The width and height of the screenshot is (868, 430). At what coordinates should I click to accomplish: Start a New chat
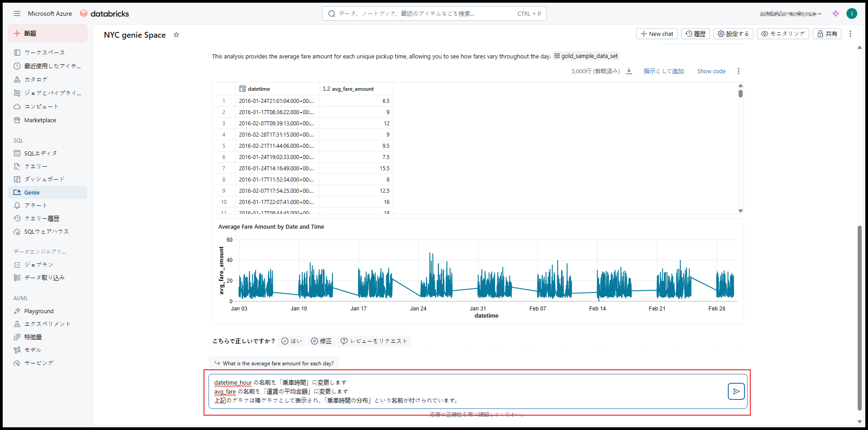pyautogui.click(x=656, y=34)
